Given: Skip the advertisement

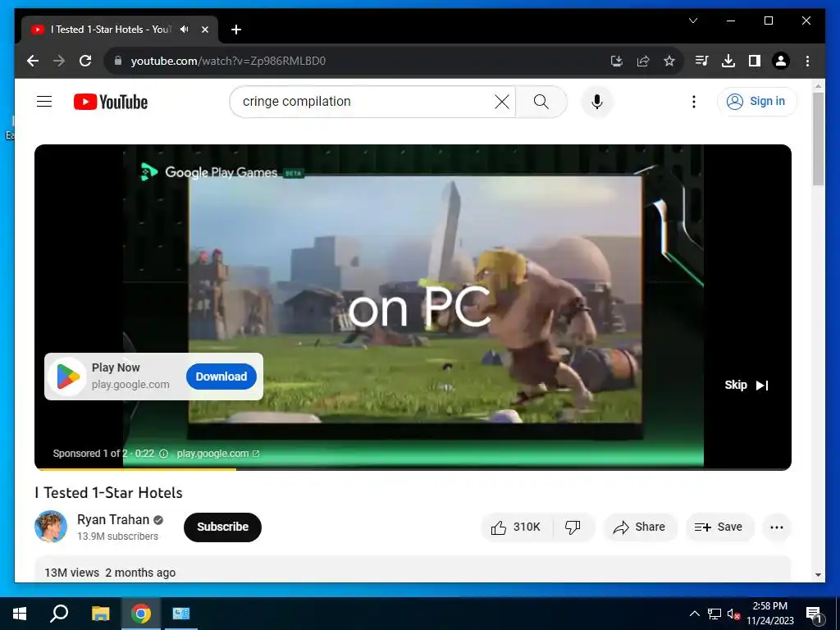Looking at the screenshot, I should pyautogui.click(x=746, y=386).
